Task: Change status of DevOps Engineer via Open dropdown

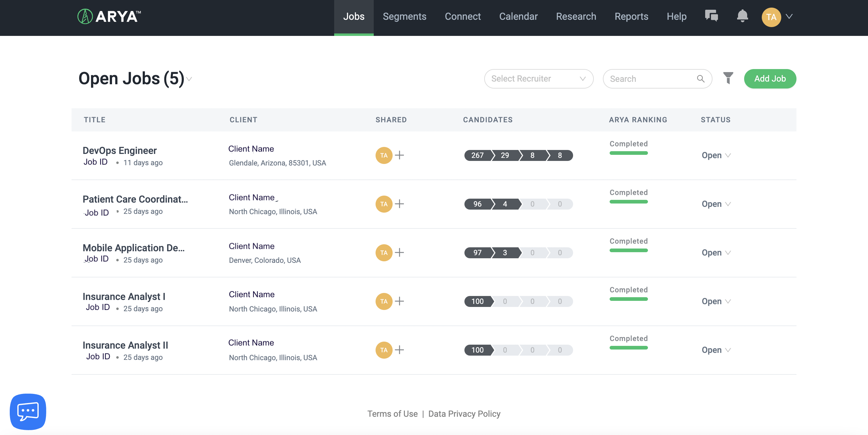Action: (716, 155)
